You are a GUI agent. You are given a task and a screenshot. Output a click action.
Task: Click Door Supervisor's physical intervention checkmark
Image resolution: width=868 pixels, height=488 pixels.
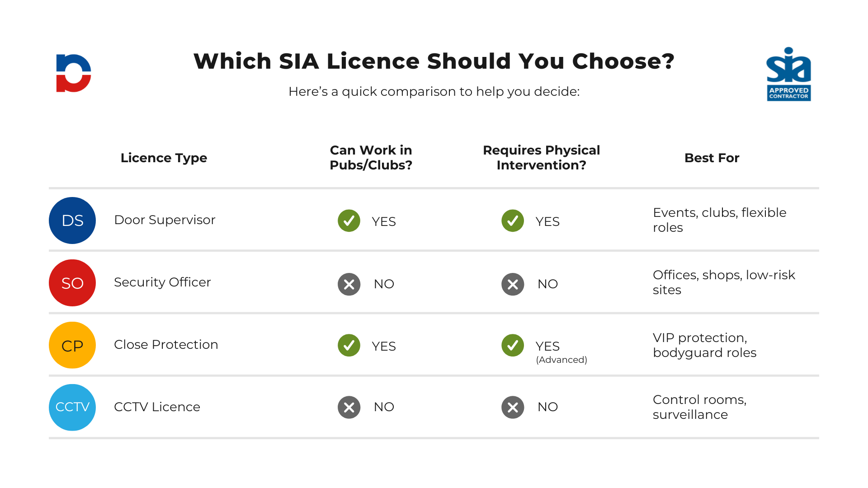(x=513, y=221)
